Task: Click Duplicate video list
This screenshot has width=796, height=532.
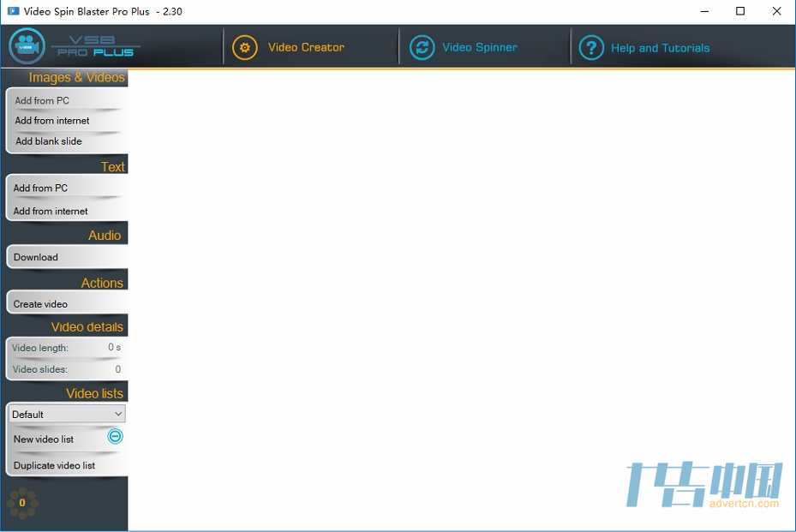Action: coord(54,465)
